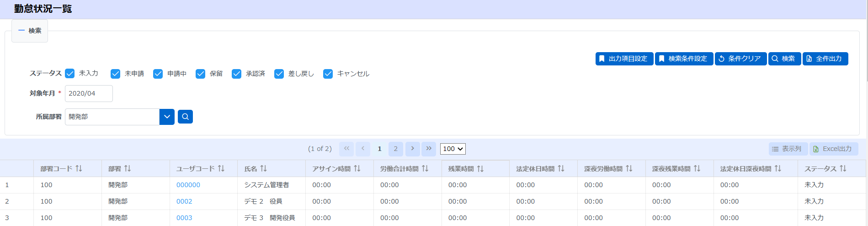This screenshot has width=868, height=226.
Task: Sort by 氏名 column arrows
Action: 263,169
